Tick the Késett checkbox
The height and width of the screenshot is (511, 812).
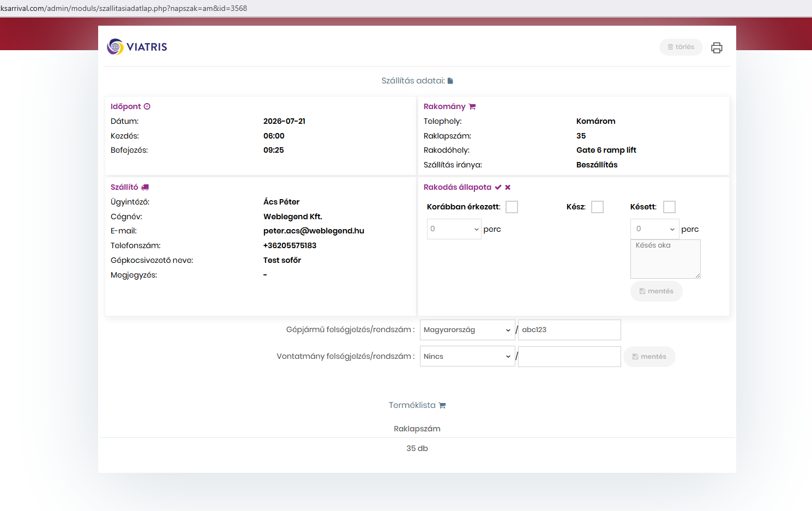coord(669,207)
